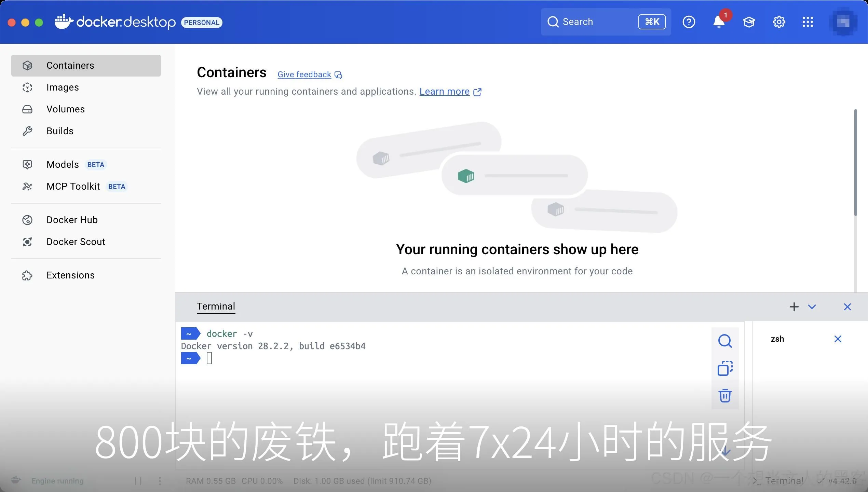Open the help question-mark menu
The image size is (868, 492).
point(689,22)
